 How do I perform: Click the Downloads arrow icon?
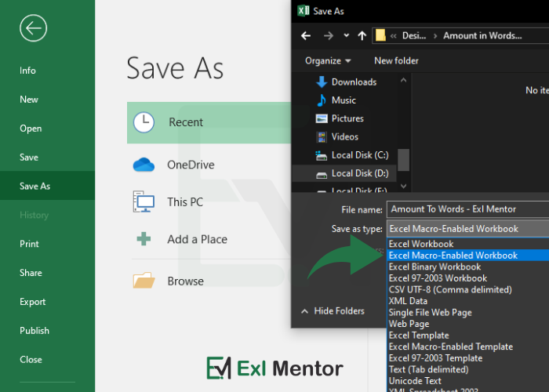[322, 82]
